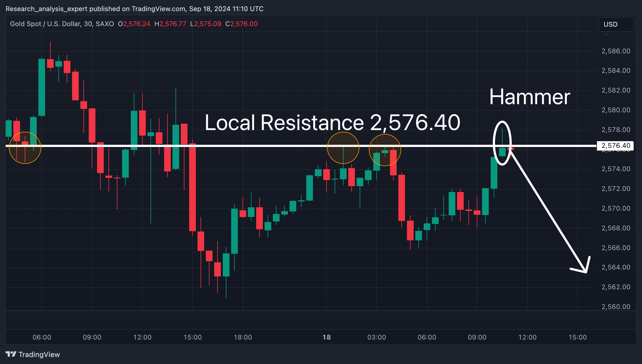Open the USD currency selector

pos(616,24)
